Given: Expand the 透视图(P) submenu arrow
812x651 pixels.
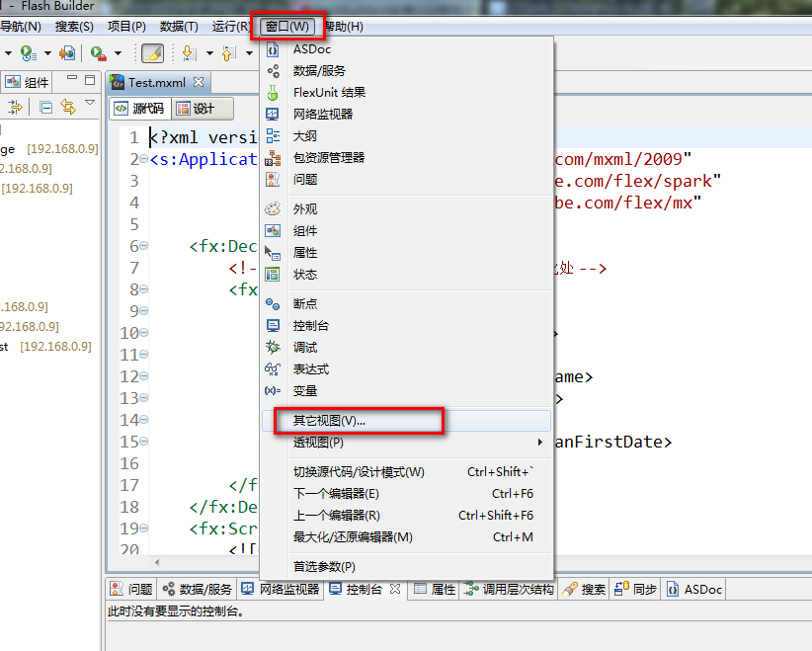Looking at the screenshot, I should point(539,443).
